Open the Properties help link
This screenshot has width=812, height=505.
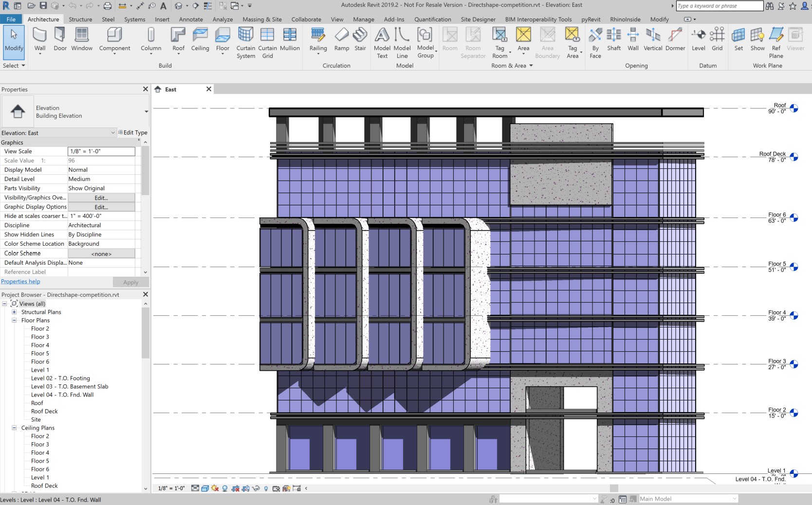coord(20,281)
